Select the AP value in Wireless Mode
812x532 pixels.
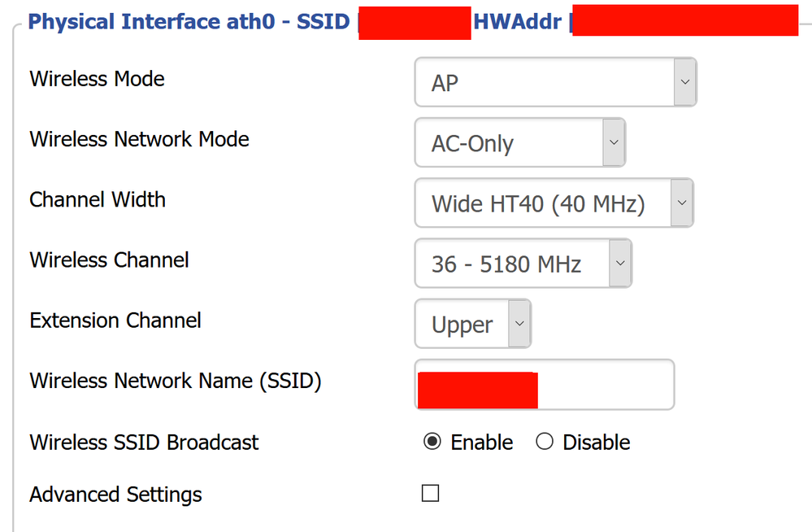coord(556,82)
